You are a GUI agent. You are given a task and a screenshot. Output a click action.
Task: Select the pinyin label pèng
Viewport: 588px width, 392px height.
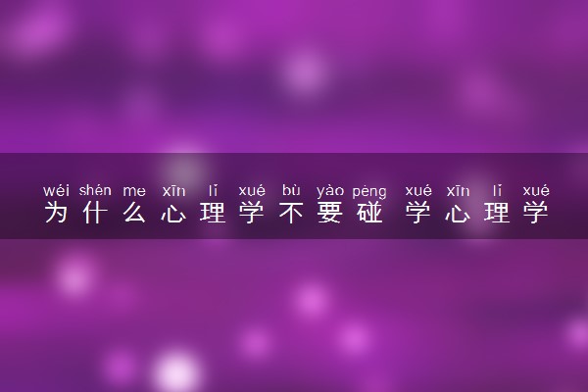pyautogui.click(x=369, y=192)
